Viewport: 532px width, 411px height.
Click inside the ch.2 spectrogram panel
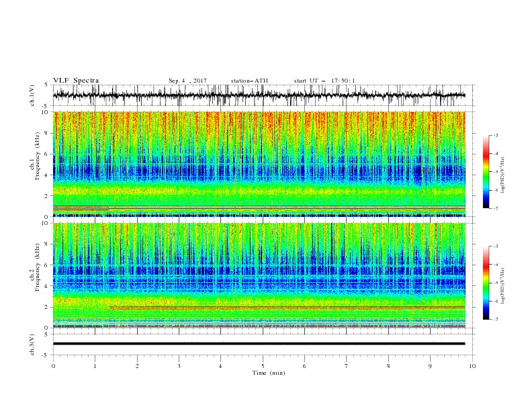259,275
